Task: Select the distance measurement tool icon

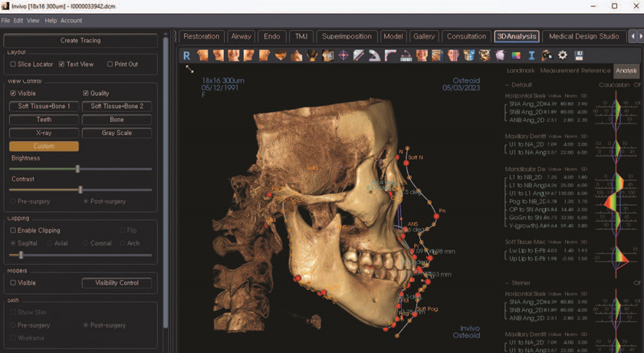Action: point(359,55)
